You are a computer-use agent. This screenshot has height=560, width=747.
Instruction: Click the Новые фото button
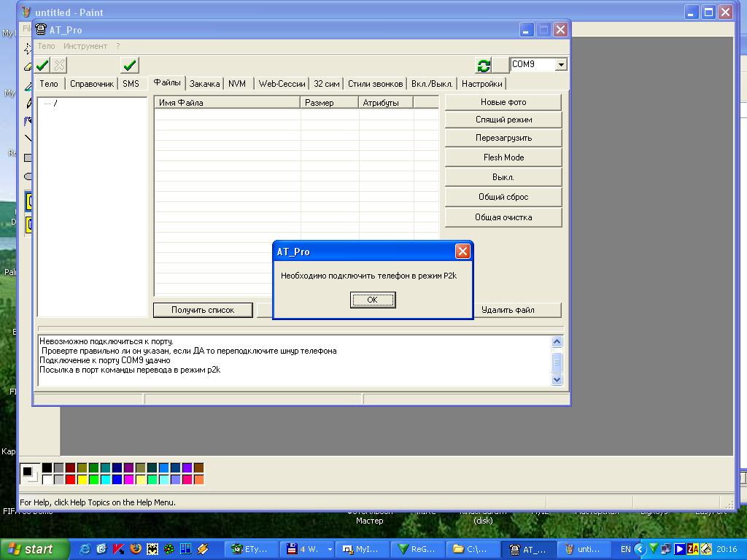(x=503, y=102)
